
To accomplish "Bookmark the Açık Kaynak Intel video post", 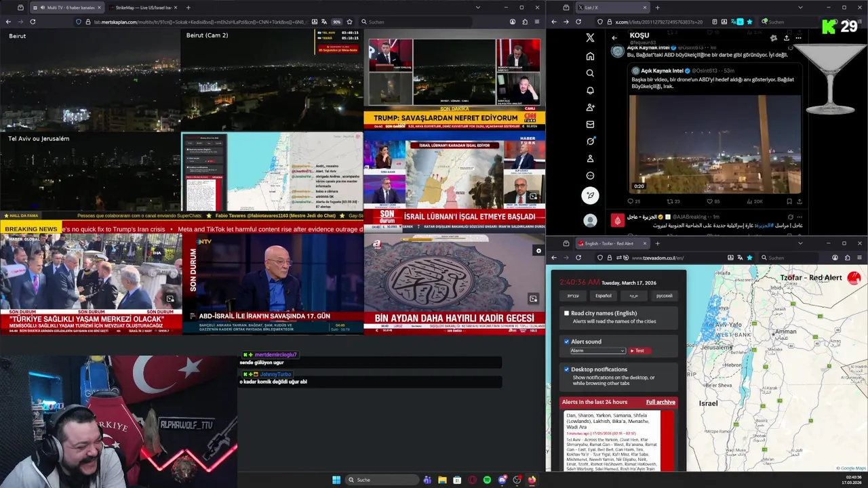I will coord(789,201).
